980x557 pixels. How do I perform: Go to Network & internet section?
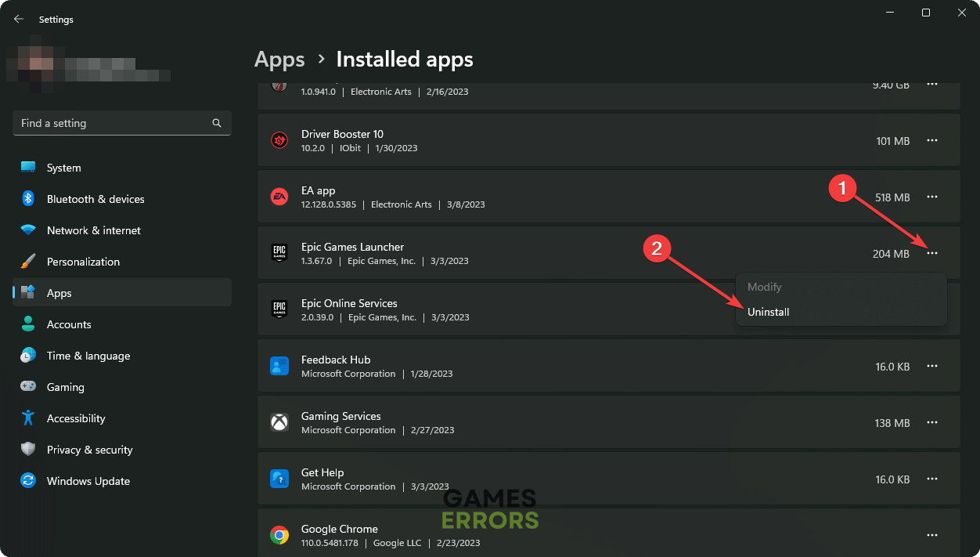[x=94, y=230]
